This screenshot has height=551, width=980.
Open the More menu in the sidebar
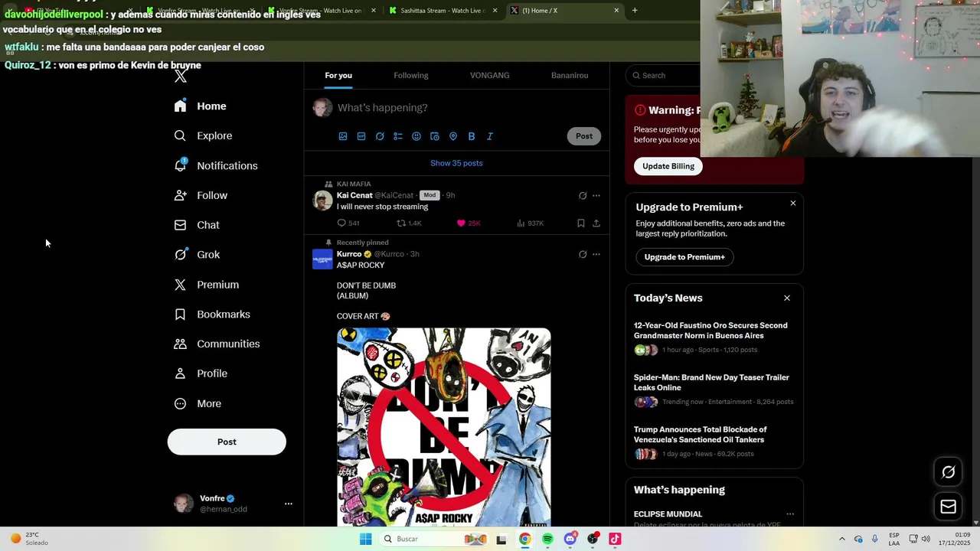tap(198, 403)
